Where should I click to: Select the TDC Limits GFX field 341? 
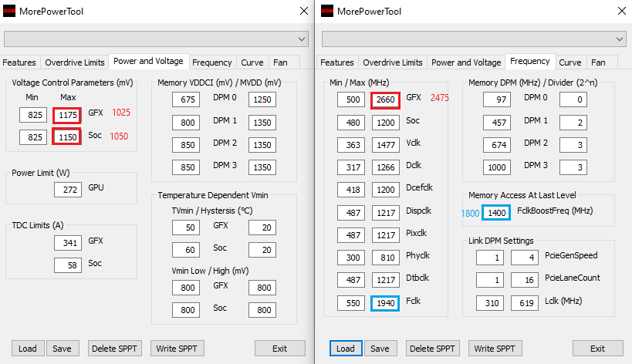pos(68,243)
